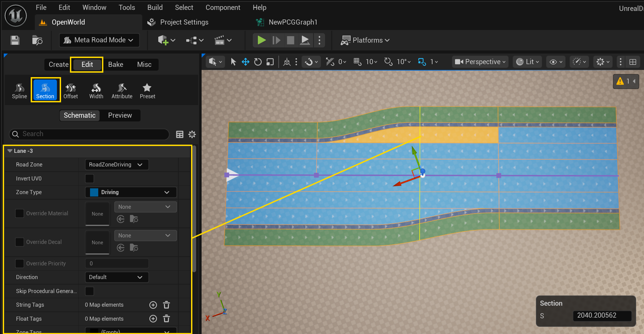Switch to the Create mode tab
Screen dimensions: 644x334
click(58, 64)
